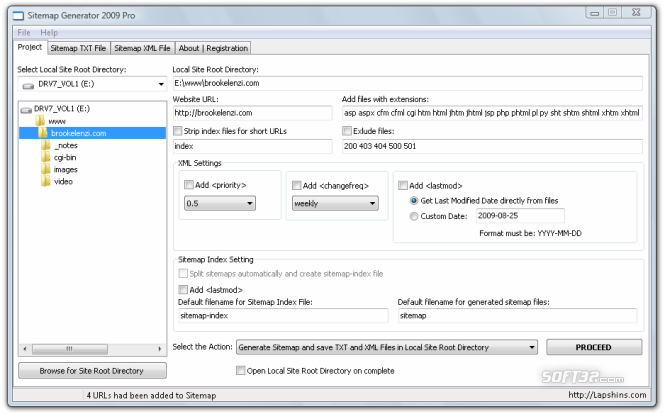Enable Add <changefreq> checkbox
665x414 pixels.
coord(297,185)
